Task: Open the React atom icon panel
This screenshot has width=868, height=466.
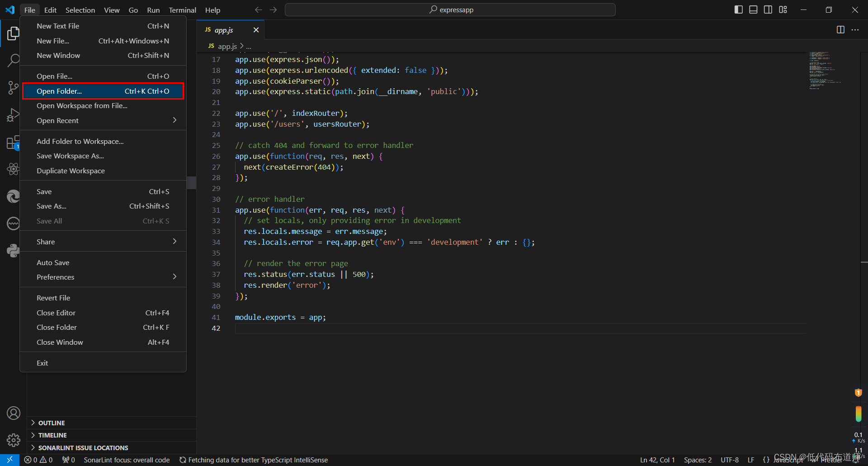Action: (13, 169)
